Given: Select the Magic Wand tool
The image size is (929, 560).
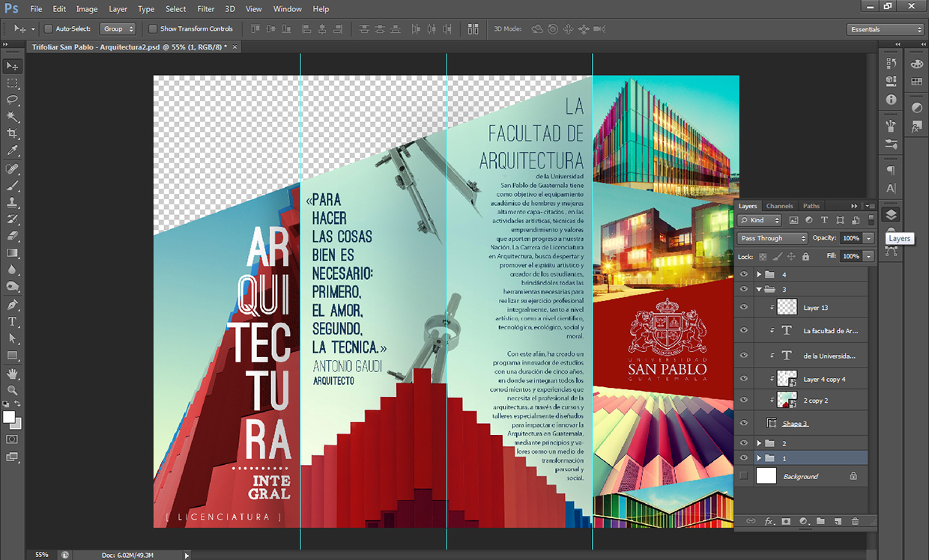Looking at the screenshot, I should [13, 117].
